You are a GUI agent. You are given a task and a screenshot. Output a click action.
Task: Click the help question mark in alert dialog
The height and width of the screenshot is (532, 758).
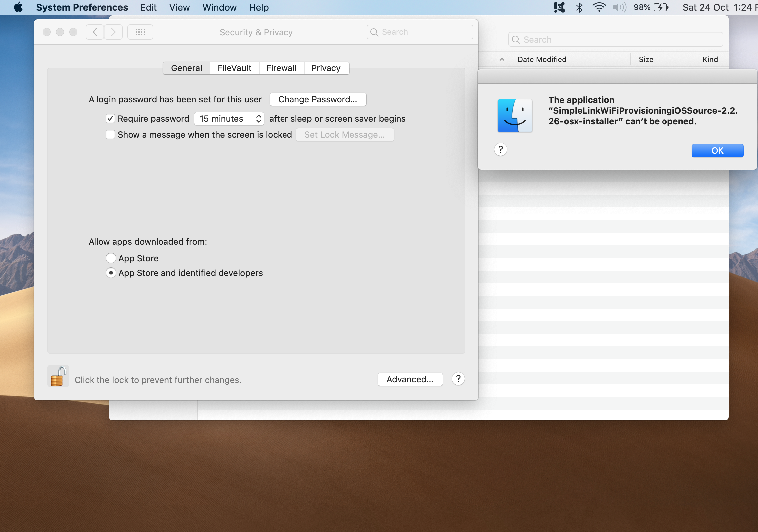coord(500,150)
